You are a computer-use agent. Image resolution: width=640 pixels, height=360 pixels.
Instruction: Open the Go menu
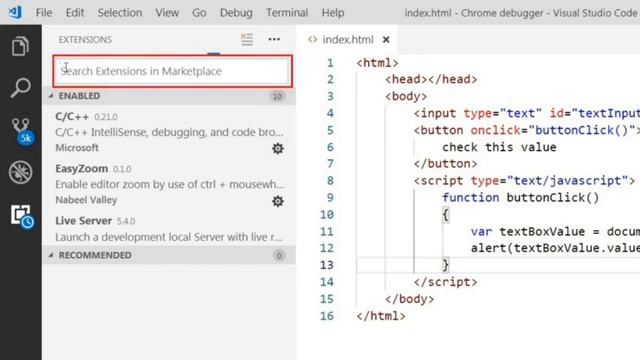pyautogui.click(x=199, y=13)
